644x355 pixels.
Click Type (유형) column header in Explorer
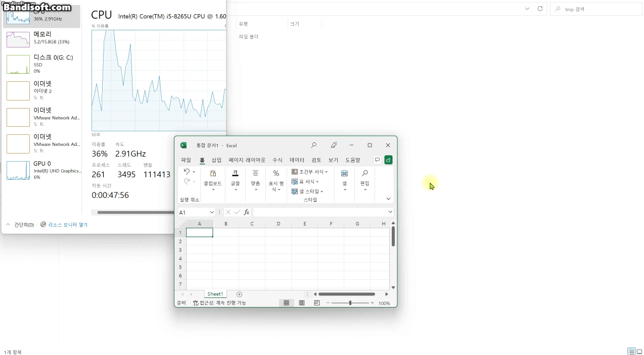(244, 24)
